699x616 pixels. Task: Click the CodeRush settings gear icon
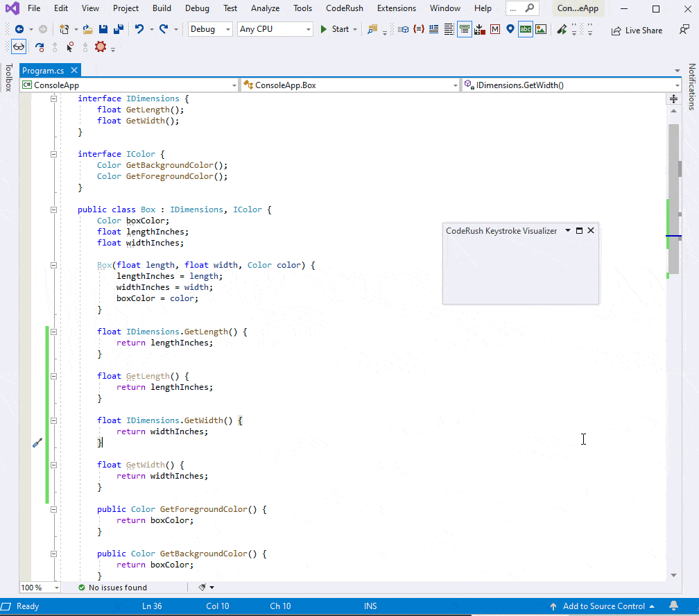99,46
